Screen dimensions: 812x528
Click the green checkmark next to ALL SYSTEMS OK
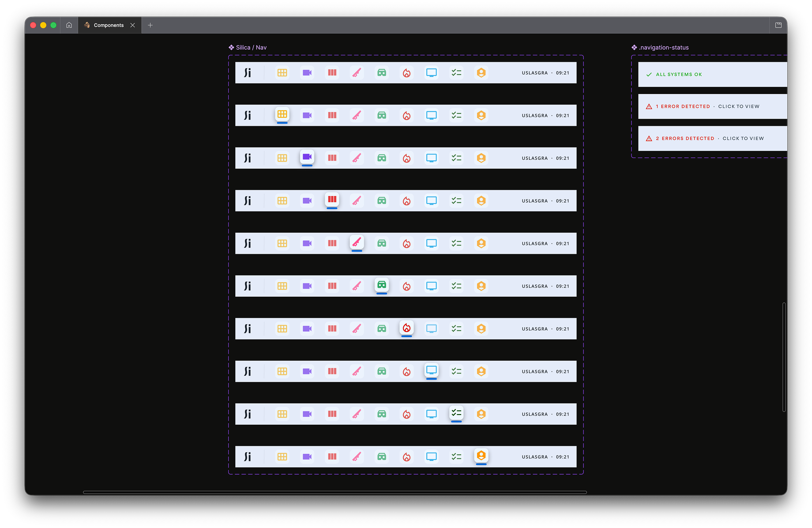[649, 75]
